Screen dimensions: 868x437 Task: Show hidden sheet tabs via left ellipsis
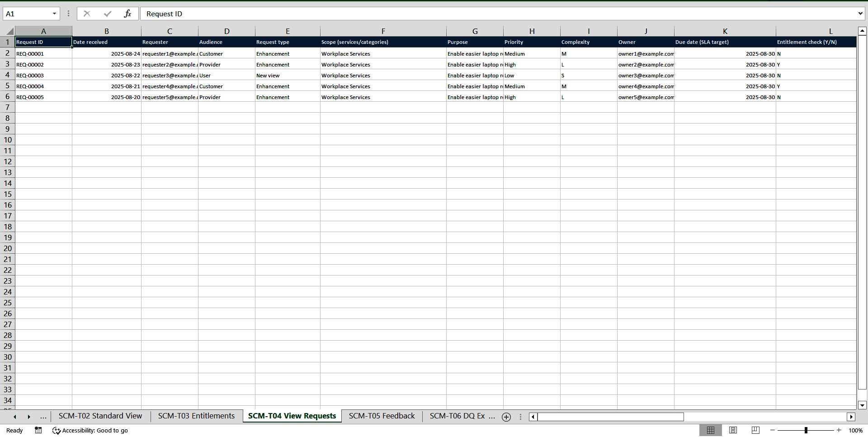point(43,416)
